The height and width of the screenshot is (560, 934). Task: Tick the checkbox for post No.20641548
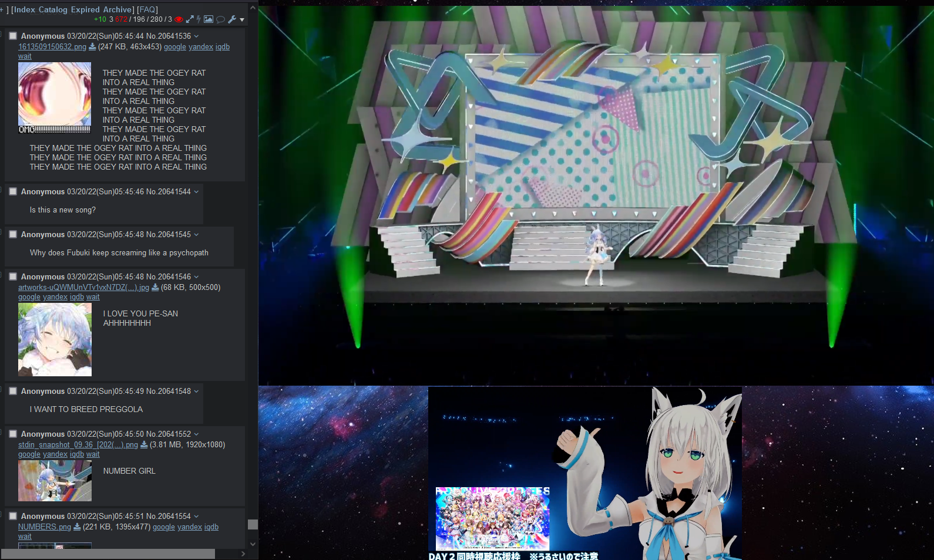tap(13, 391)
